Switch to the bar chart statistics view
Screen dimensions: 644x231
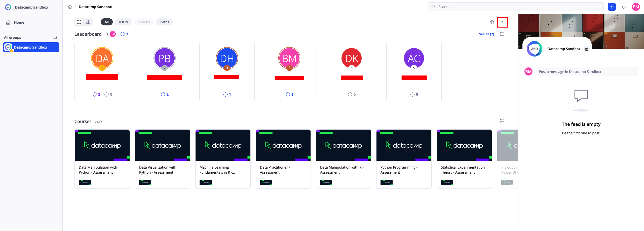pyautogui.click(x=88, y=22)
